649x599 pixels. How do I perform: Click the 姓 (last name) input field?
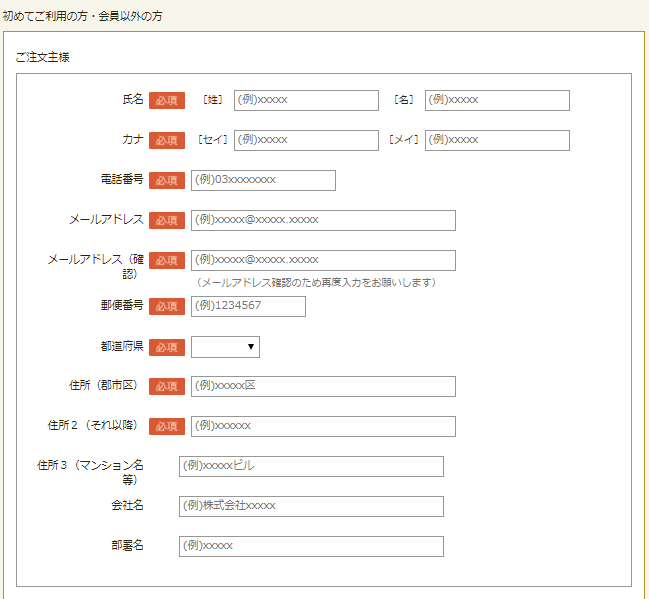pyautogui.click(x=306, y=100)
